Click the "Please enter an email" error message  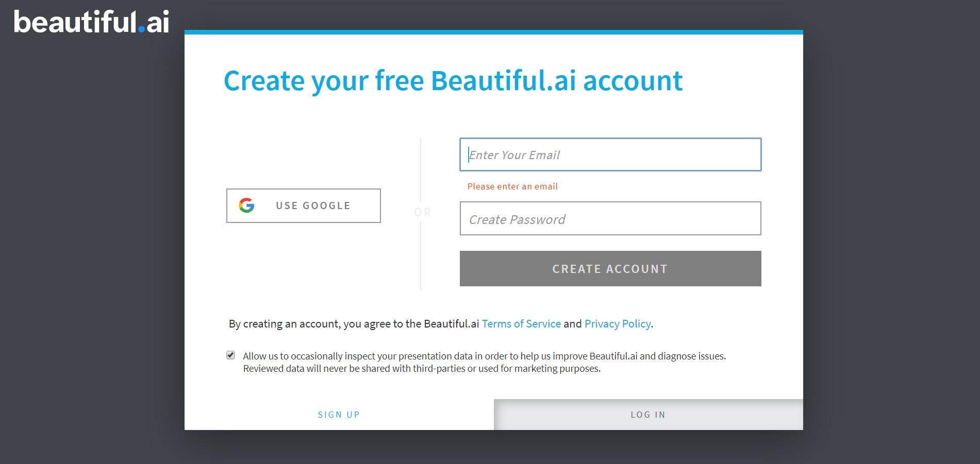(512, 186)
